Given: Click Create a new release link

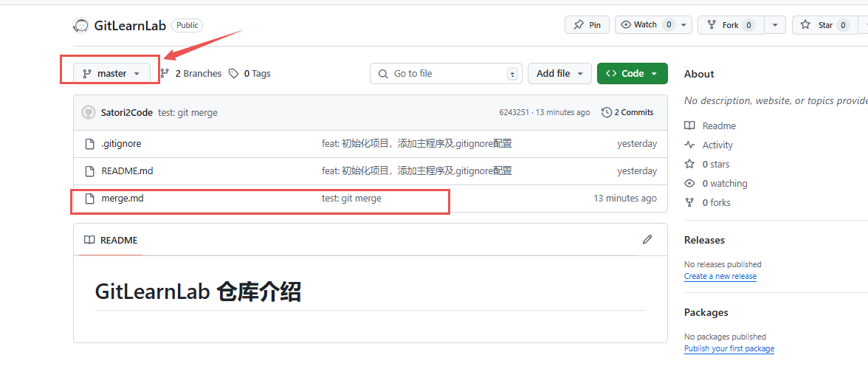Looking at the screenshot, I should [720, 276].
